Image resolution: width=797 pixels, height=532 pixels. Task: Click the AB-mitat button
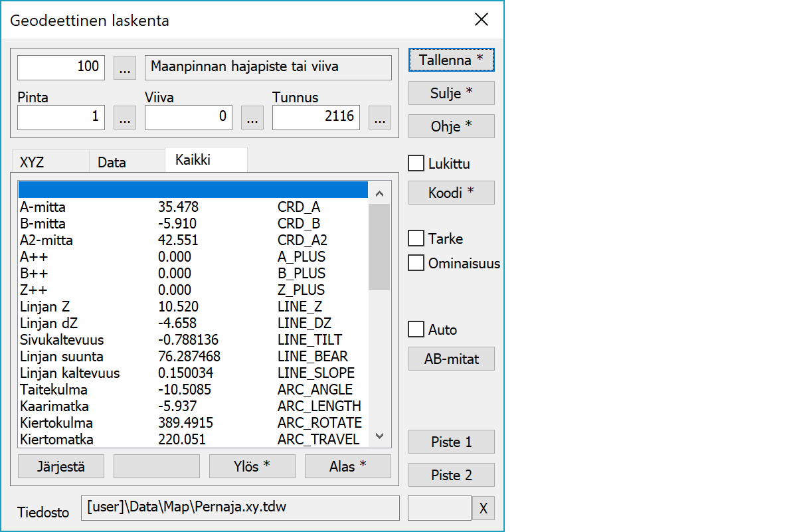[451, 359]
